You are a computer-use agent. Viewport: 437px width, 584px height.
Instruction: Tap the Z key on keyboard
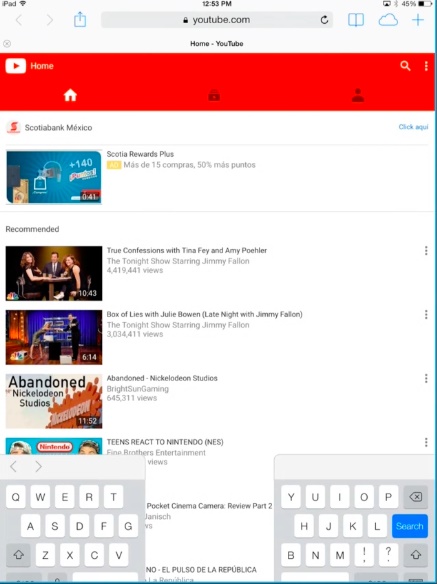click(x=45, y=555)
